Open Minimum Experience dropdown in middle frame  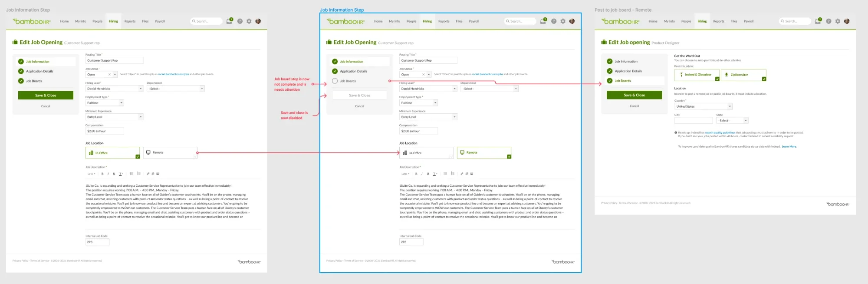(x=428, y=117)
